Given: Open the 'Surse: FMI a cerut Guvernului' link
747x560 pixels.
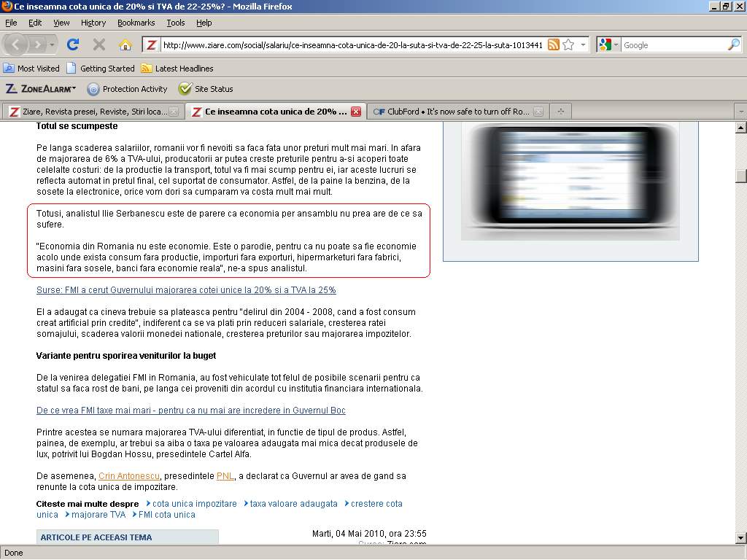Looking at the screenshot, I should point(186,290).
